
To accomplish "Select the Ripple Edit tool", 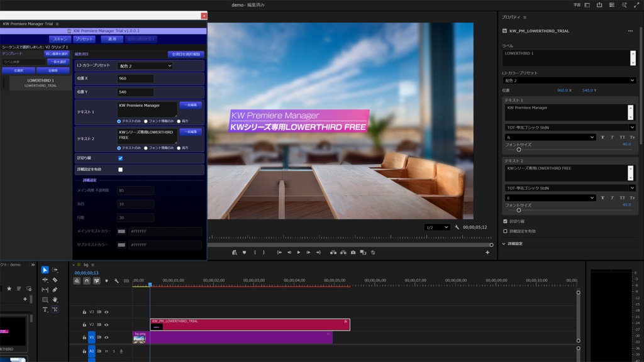I will tap(45, 280).
